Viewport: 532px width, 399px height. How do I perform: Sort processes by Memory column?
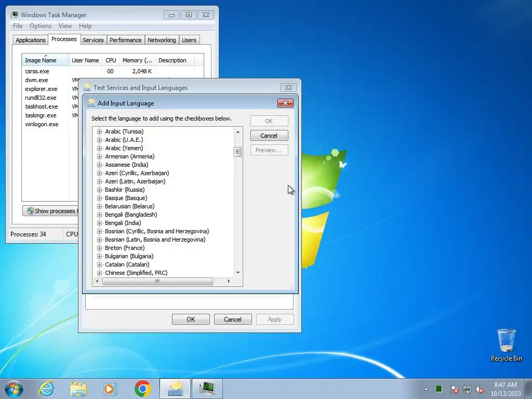[x=137, y=60]
